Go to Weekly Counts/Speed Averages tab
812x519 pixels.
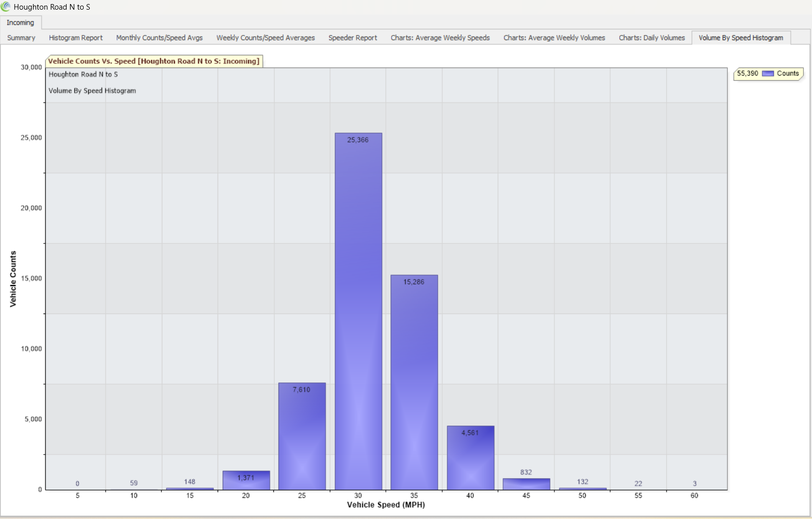pyautogui.click(x=265, y=38)
